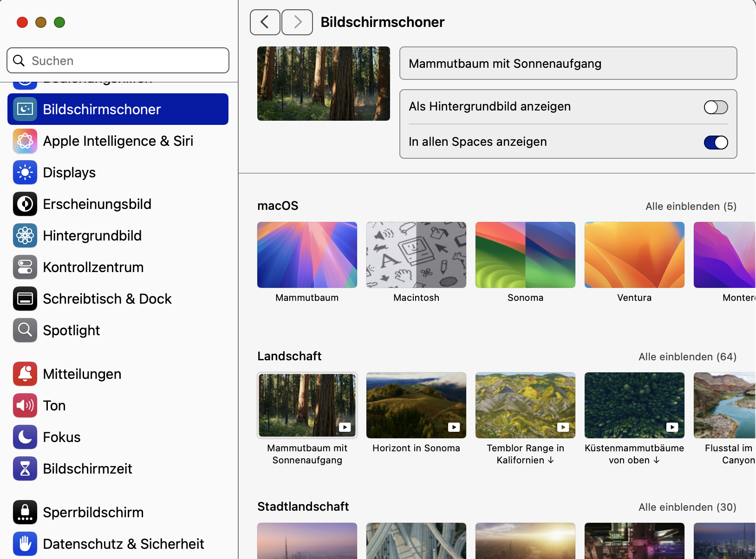Image resolution: width=756 pixels, height=559 pixels.
Task: Expand all Stadtlandschaft items (30)
Action: [687, 507]
